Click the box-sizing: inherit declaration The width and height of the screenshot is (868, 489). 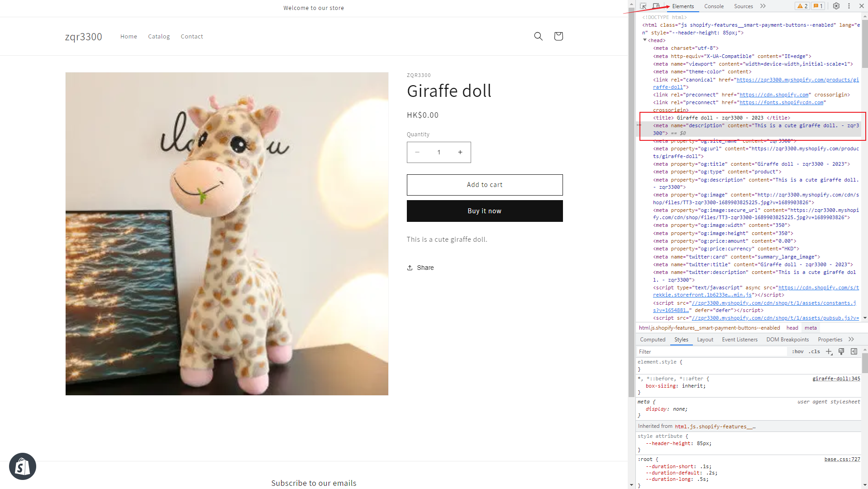676,386
